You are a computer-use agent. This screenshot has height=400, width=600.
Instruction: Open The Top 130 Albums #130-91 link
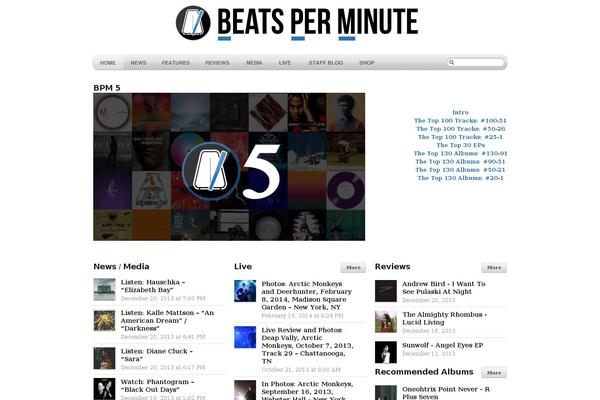[x=460, y=153]
